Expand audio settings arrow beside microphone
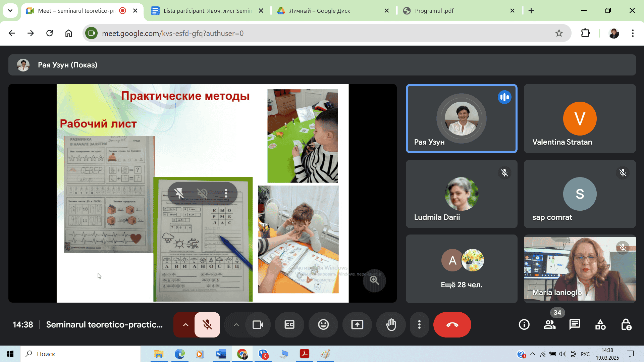 [185, 325]
